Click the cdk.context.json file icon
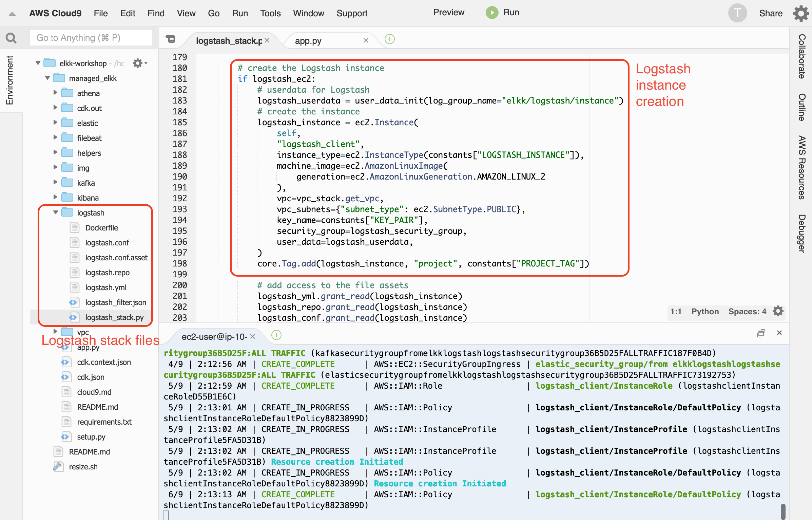The image size is (812, 520). [x=66, y=362]
